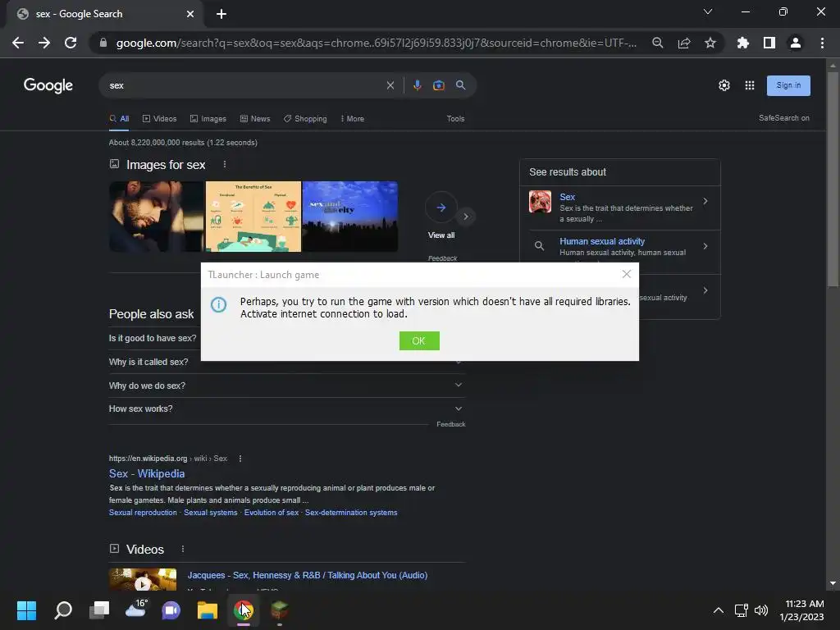Clear the search box with the X
840x630 pixels.
[x=390, y=85]
